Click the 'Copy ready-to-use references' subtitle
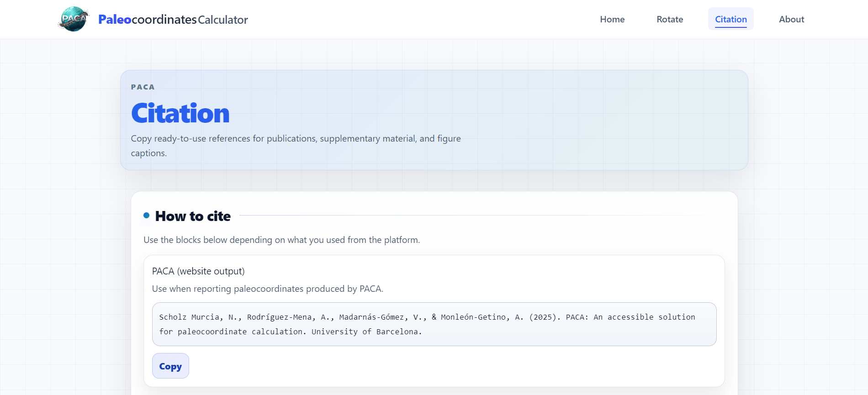Screen dimensions: 868x395 click(296, 146)
